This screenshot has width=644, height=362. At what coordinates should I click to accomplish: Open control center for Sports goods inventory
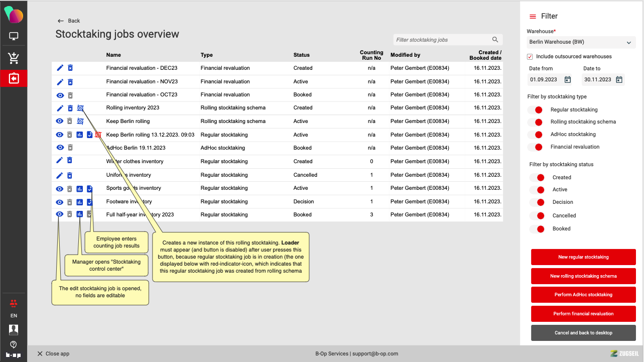tap(80, 188)
